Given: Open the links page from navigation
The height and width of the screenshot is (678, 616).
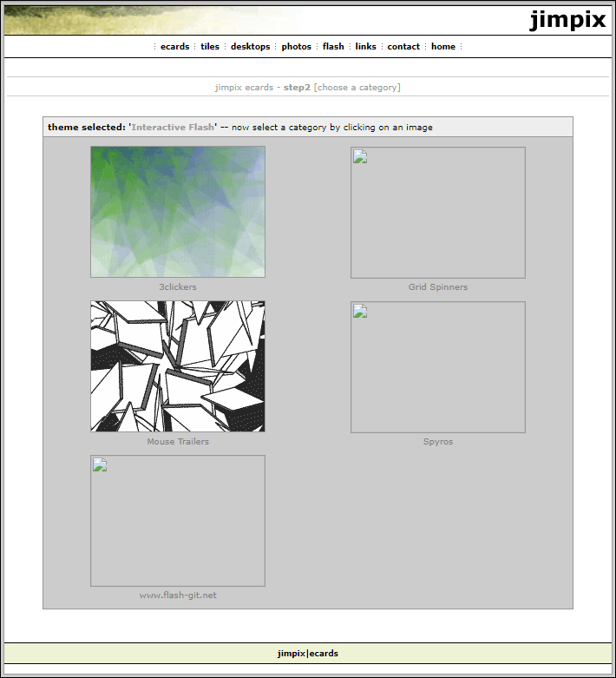Looking at the screenshot, I should (x=365, y=47).
